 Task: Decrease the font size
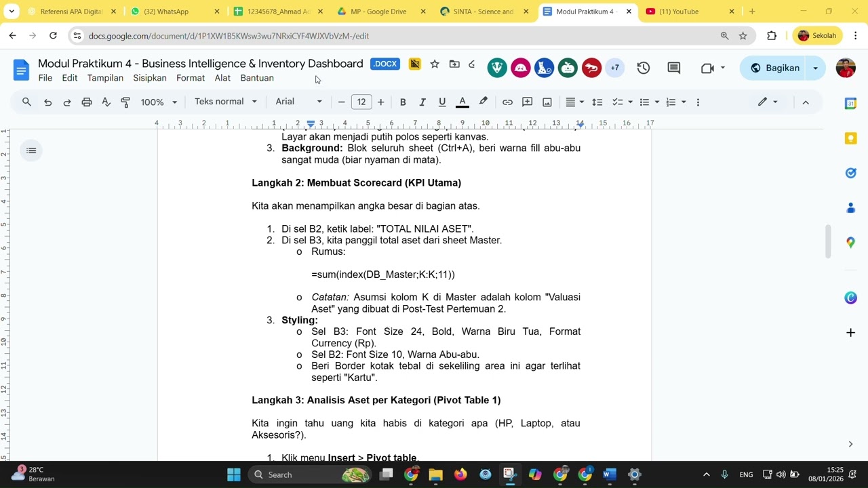click(342, 102)
